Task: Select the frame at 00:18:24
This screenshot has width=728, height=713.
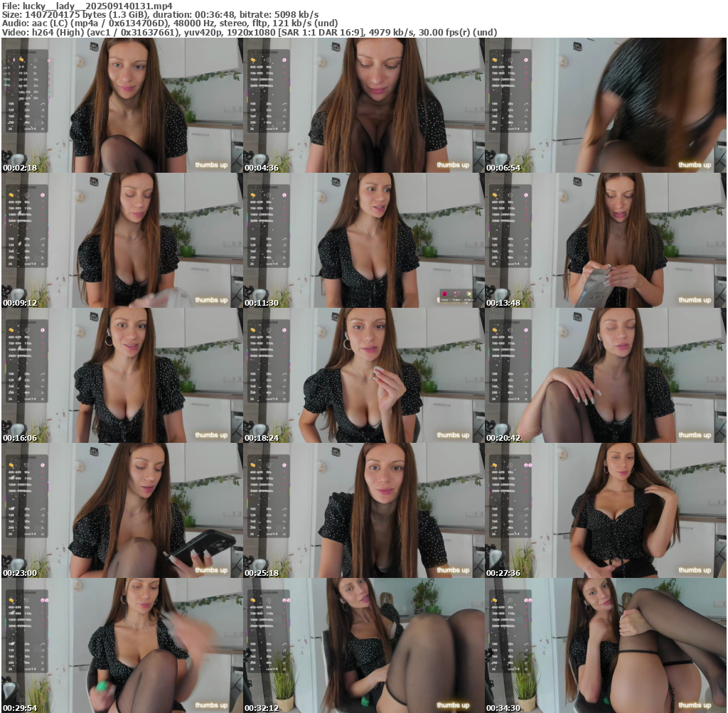Action: [364, 375]
